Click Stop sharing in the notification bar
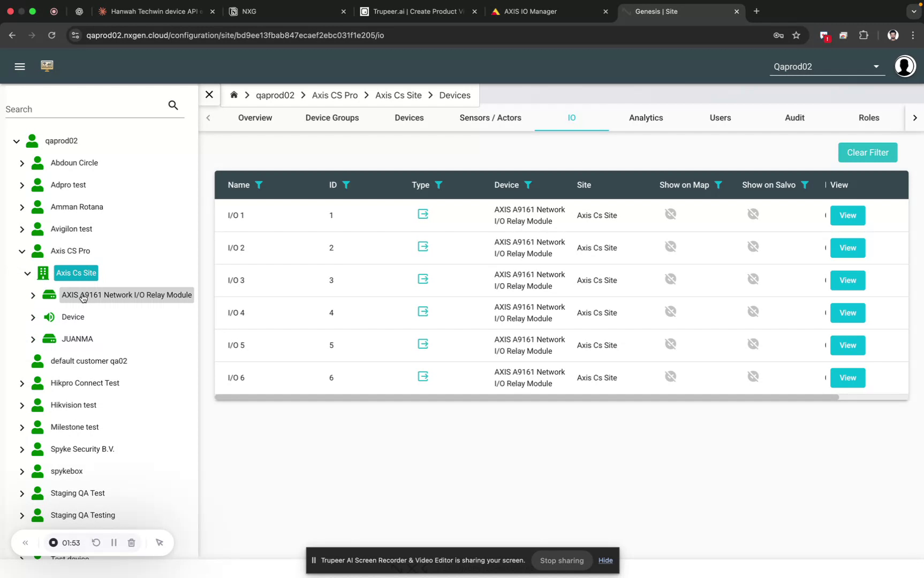The width and height of the screenshot is (924, 578). [561, 560]
